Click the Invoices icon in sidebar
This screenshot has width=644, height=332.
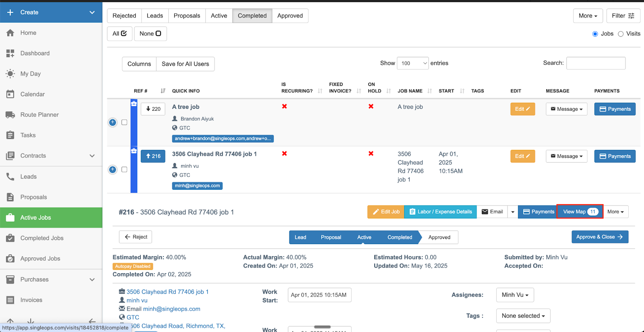point(10,300)
